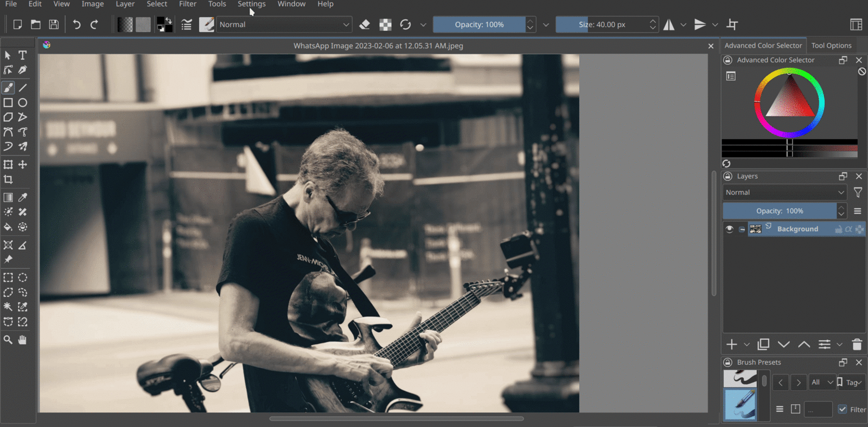
Task: Click the Move tool icon
Action: [x=23, y=165]
